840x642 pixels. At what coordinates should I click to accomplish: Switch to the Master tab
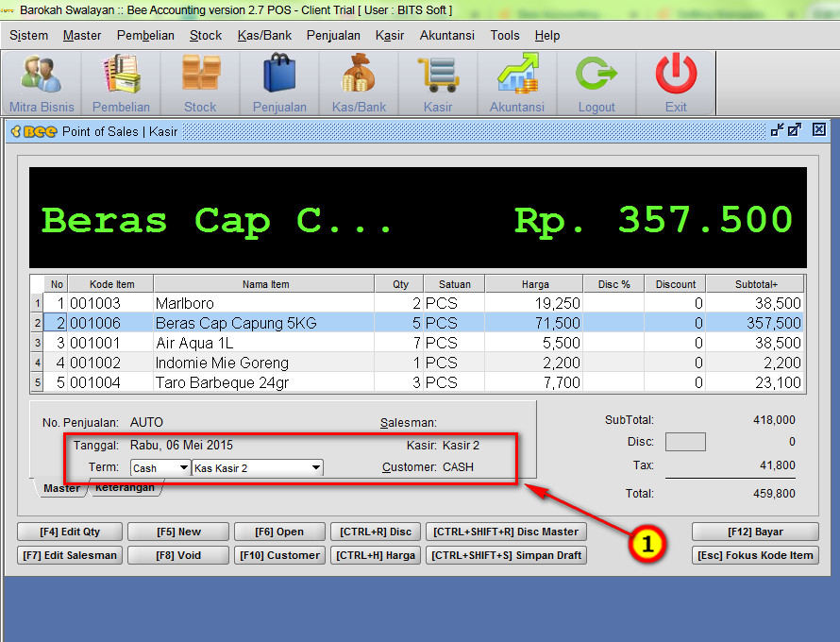coord(61,488)
